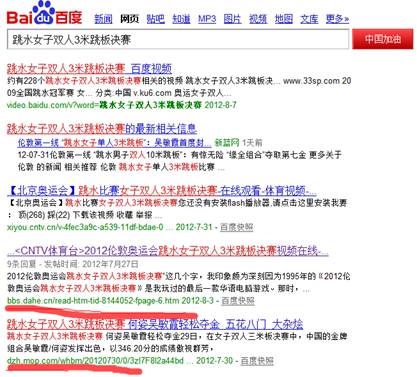The width and height of the screenshot is (417, 377).
Task: Open the MP3 search tab
Action: pyautogui.click(x=207, y=19)
